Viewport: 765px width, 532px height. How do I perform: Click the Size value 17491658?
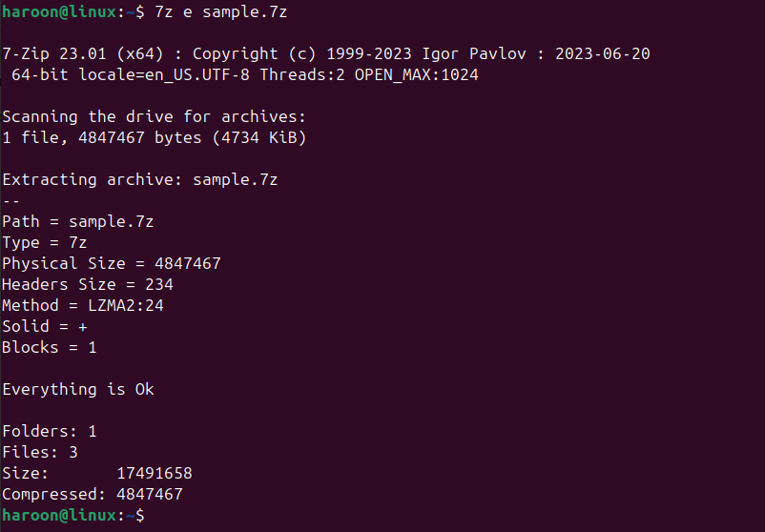tap(154, 473)
